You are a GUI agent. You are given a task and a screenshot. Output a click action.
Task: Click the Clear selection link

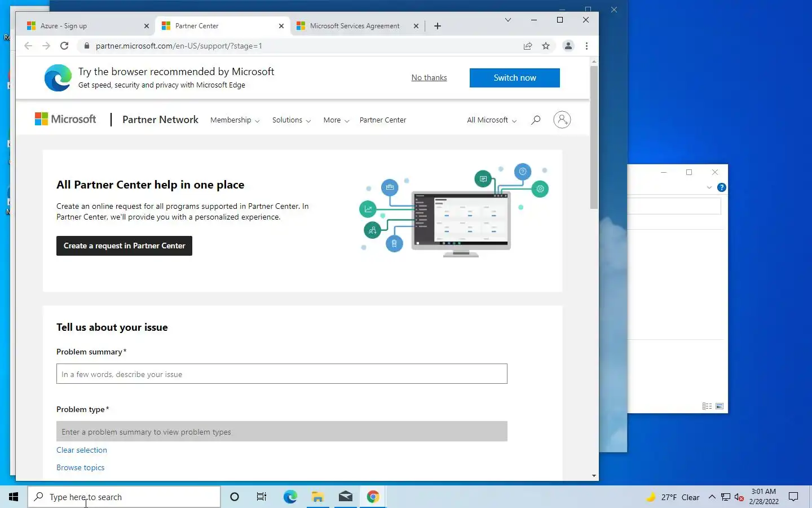pyautogui.click(x=82, y=450)
